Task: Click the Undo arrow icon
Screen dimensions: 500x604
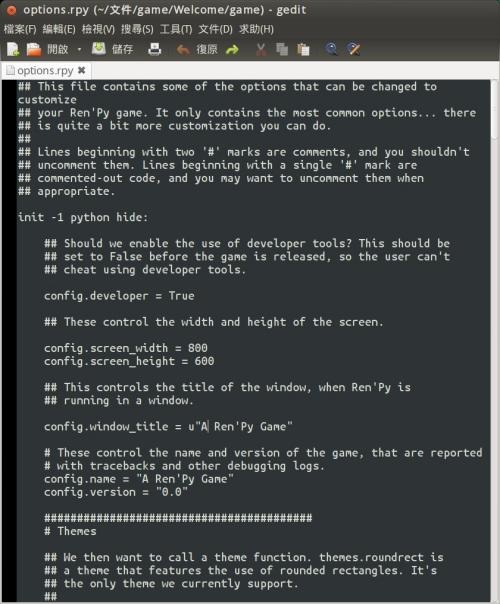Action: [x=183, y=49]
